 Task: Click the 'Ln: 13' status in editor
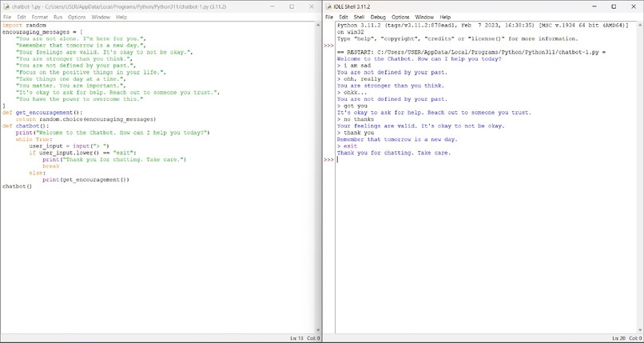tap(296, 338)
